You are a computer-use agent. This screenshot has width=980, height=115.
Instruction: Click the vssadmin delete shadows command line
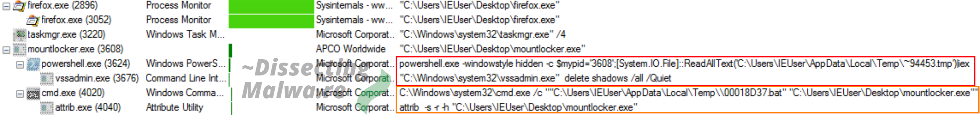[x=535, y=78]
